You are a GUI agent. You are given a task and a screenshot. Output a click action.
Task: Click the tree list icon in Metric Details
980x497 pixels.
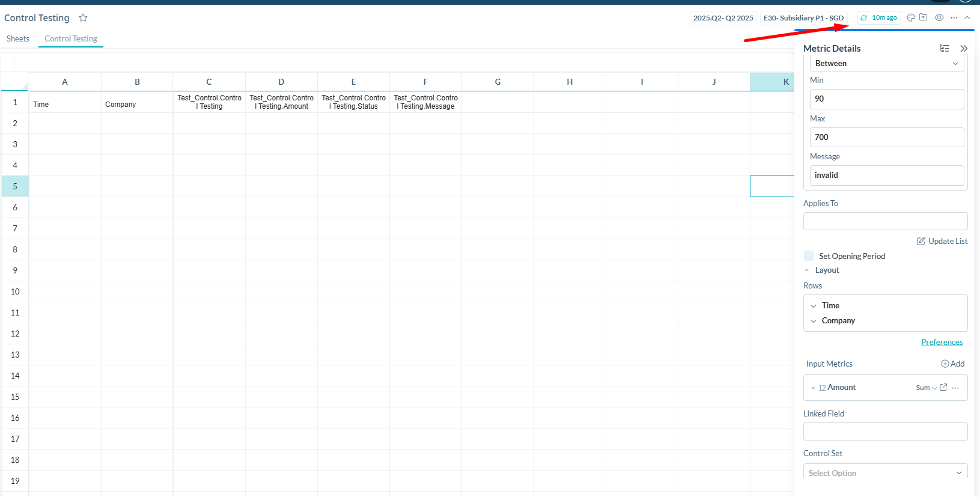[945, 49]
